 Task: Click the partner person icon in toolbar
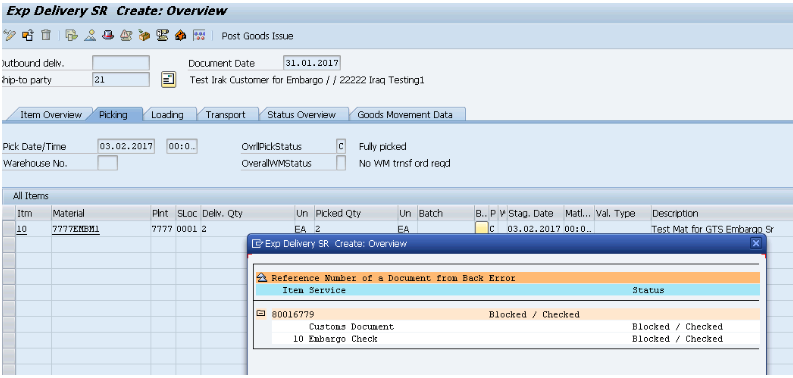coord(90,35)
